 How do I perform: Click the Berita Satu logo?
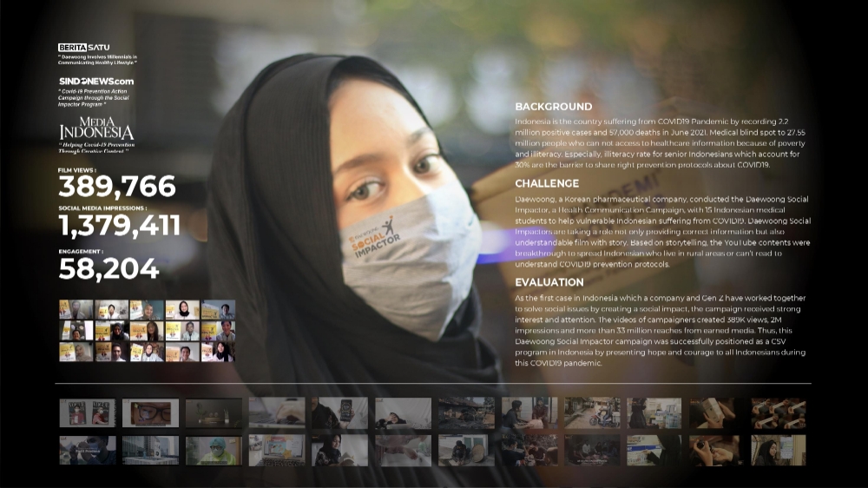click(x=83, y=47)
